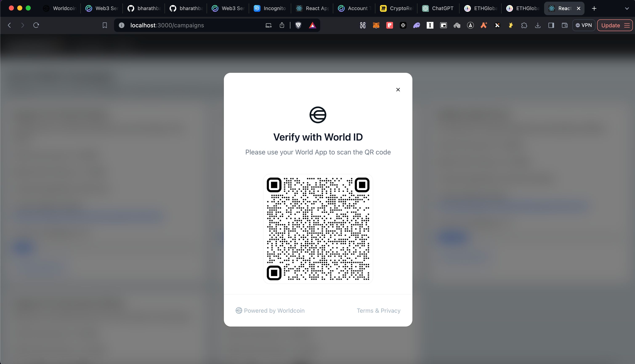The image size is (635, 364).
Task: View site information for localhost
Action: (121, 25)
